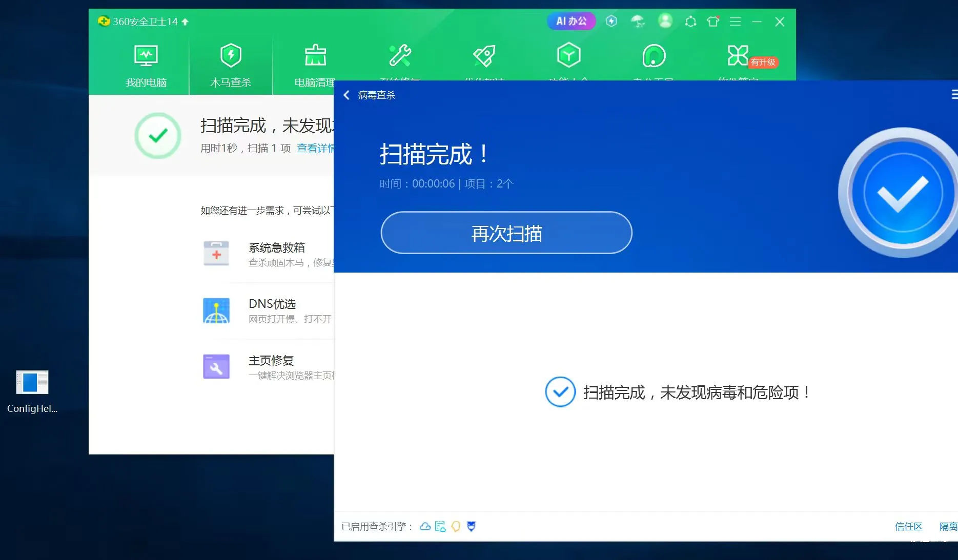Screen dimensions: 958x560
Task: Click the 用时1秒，扫描 1 项 summary text
Action: pos(246,148)
